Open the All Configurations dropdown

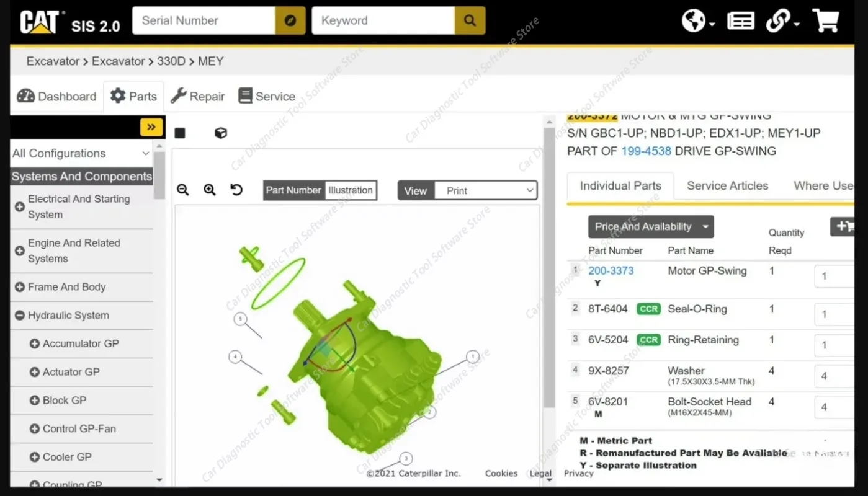[x=81, y=153]
